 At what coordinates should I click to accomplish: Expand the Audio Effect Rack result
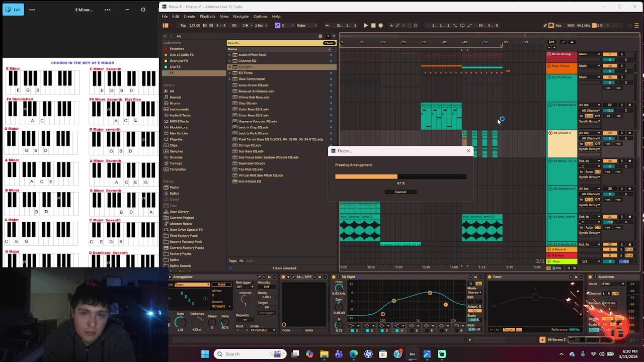click(x=230, y=55)
